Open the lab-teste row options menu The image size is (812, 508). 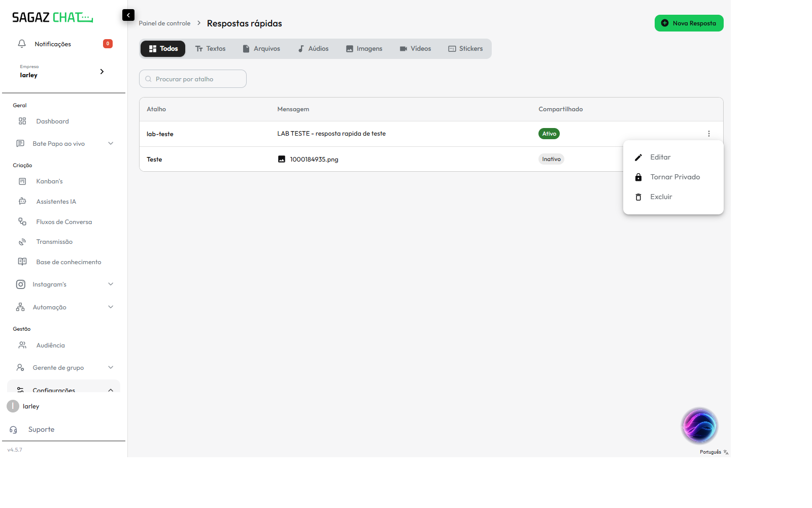[709, 134]
